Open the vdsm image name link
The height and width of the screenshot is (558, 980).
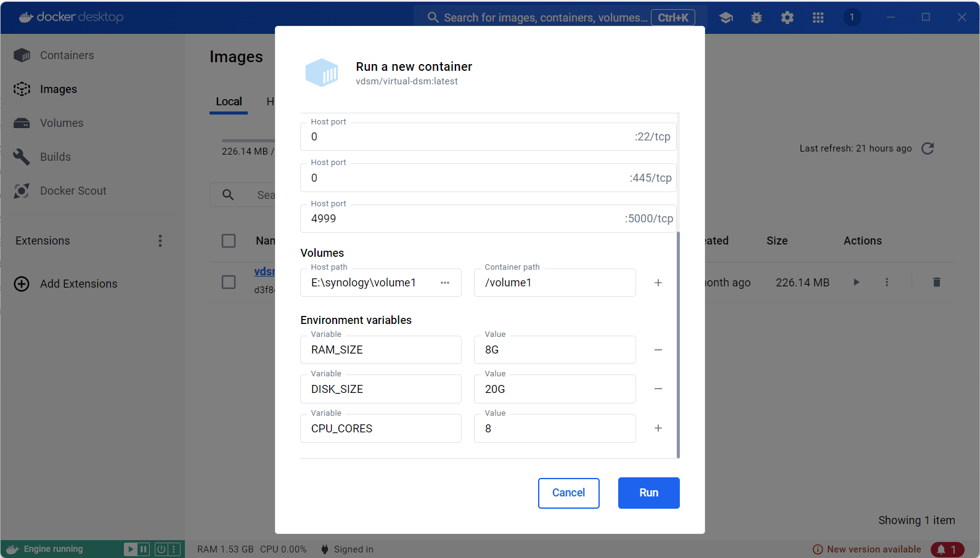[265, 272]
